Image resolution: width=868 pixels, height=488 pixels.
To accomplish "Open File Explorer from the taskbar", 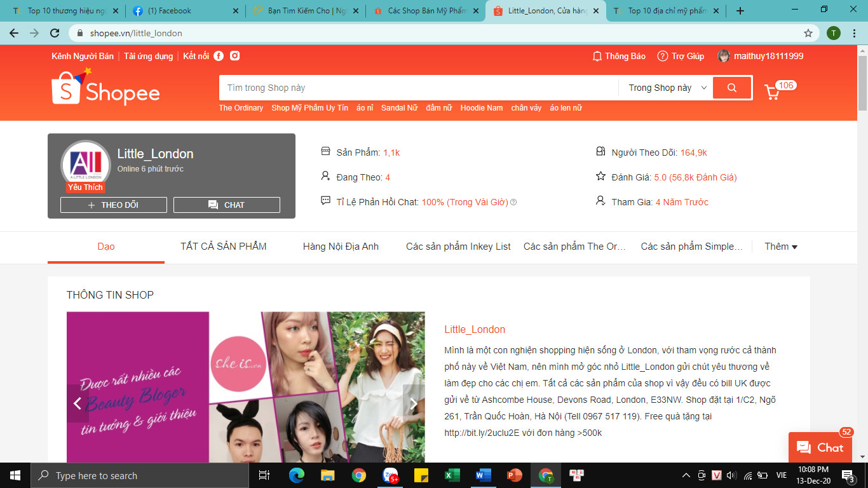I will point(328,475).
